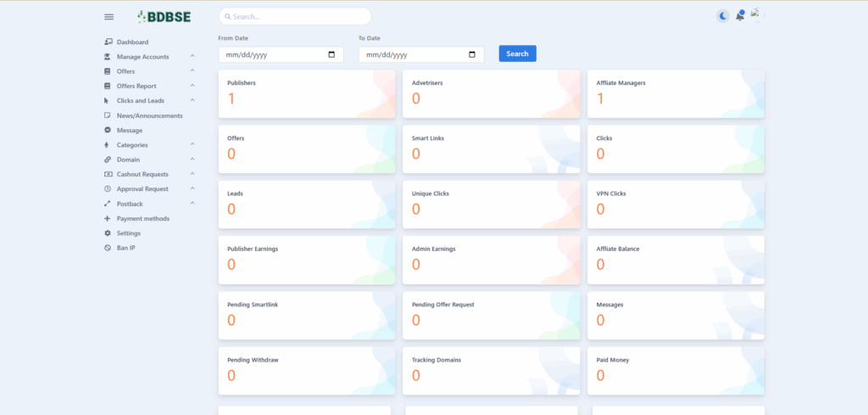
Task: Expand the Cashout Requests chevron
Action: click(x=192, y=173)
